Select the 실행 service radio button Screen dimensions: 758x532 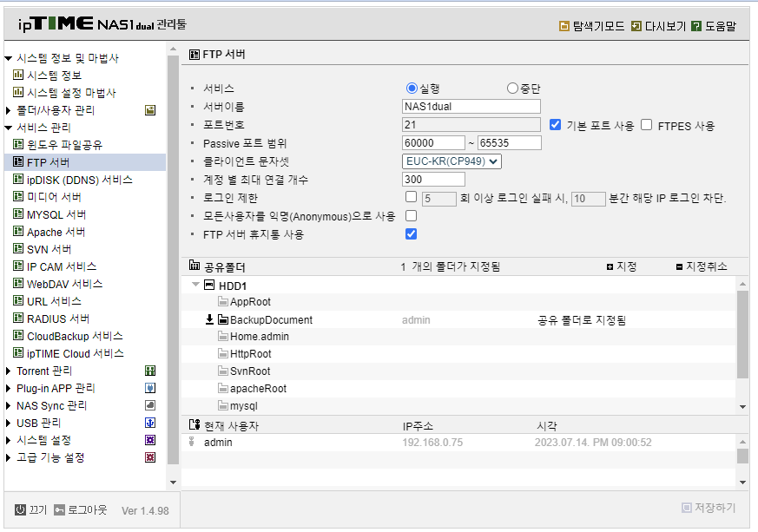412,88
